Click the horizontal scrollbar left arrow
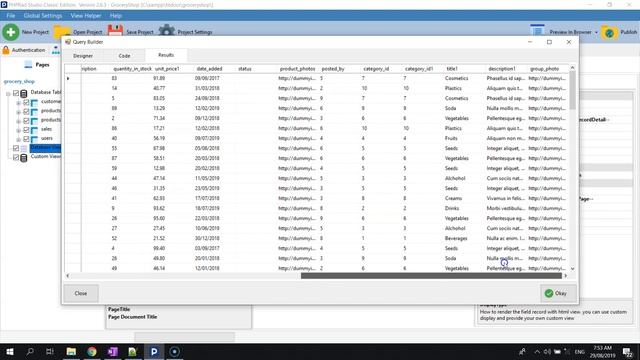640x360 pixels. pyautogui.click(x=68, y=276)
